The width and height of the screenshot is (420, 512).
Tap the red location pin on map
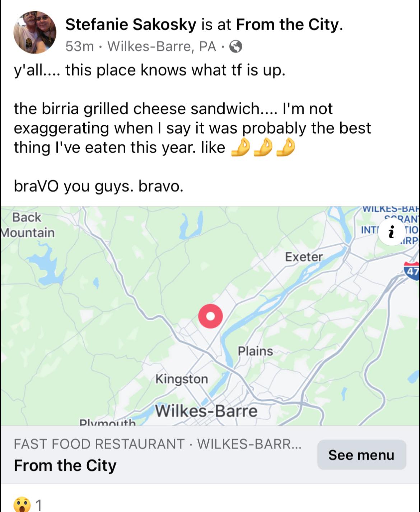tap(210, 316)
